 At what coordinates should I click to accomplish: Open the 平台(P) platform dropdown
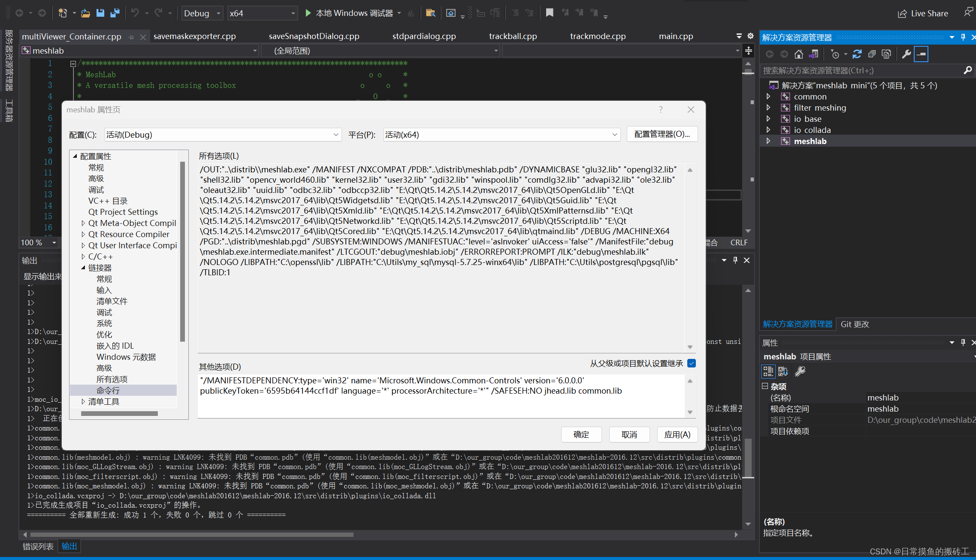(615, 134)
